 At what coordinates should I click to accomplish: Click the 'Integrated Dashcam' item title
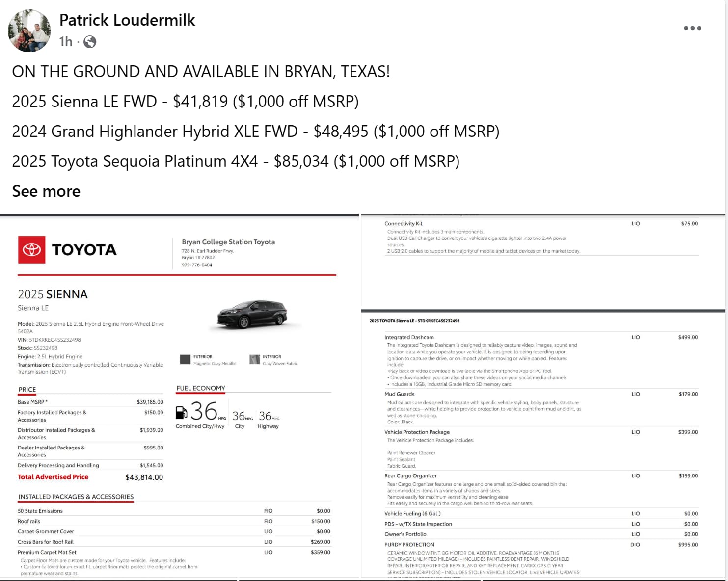[x=409, y=337]
